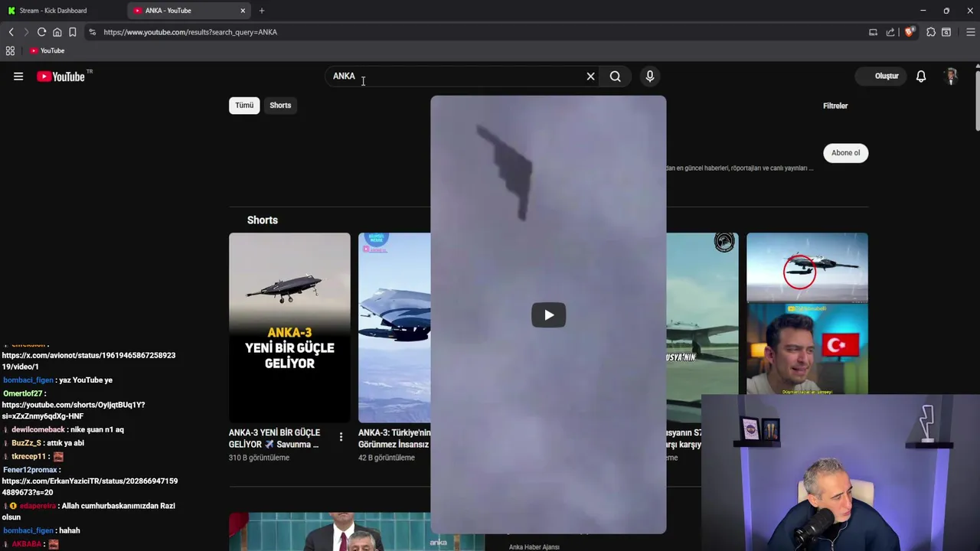Viewport: 980px width, 551px height.
Task: Select the Shorts filter chip
Action: coord(280,106)
